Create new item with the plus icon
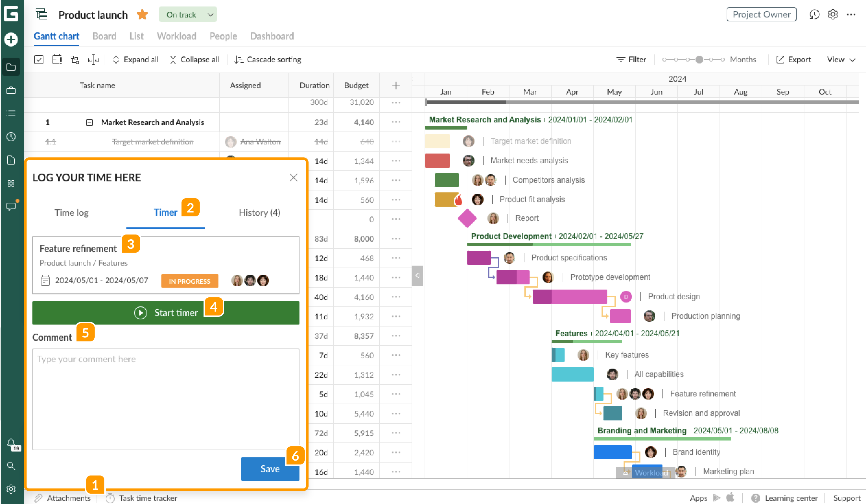 point(11,40)
